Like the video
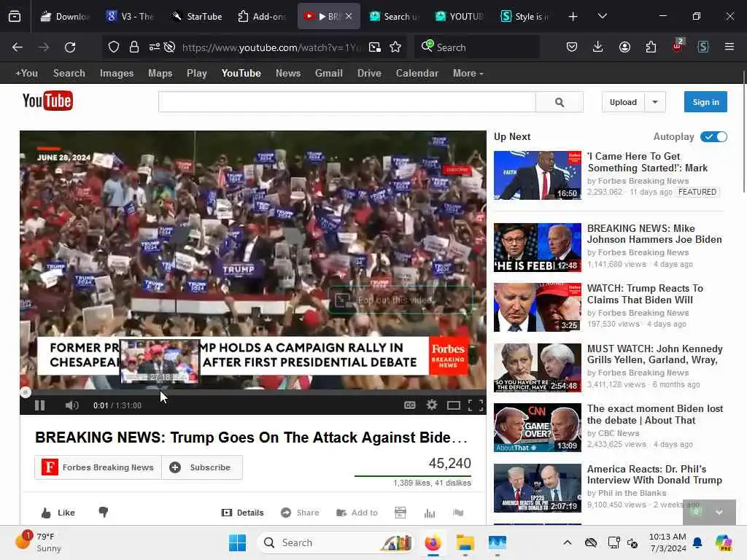This screenshot has width=747, height=560. [58, 513]
